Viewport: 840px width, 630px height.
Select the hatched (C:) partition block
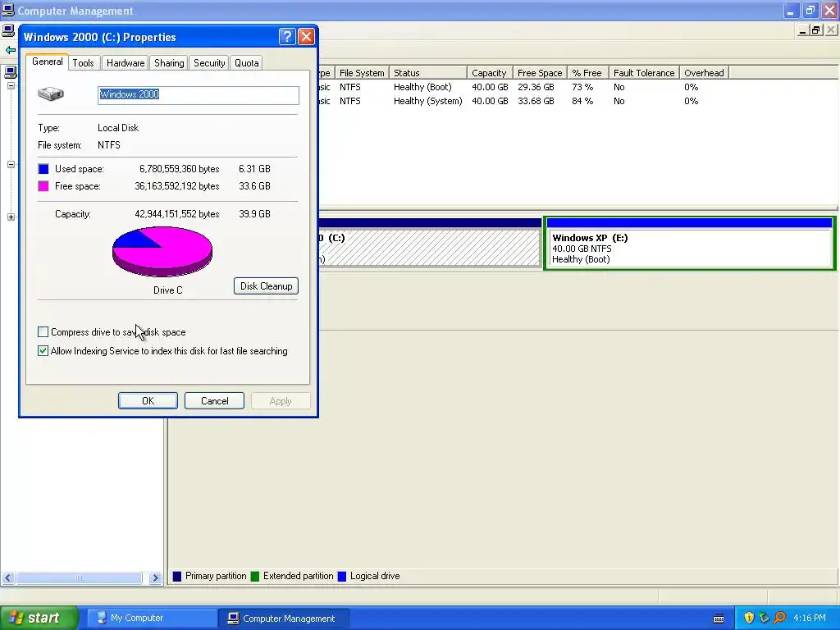click(x=430, y=242)
